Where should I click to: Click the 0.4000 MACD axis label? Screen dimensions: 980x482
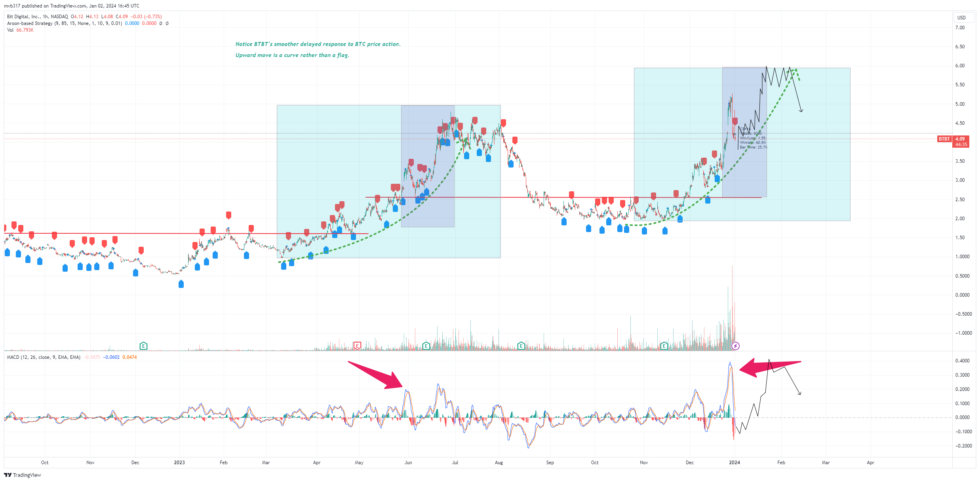pos(962,361)
